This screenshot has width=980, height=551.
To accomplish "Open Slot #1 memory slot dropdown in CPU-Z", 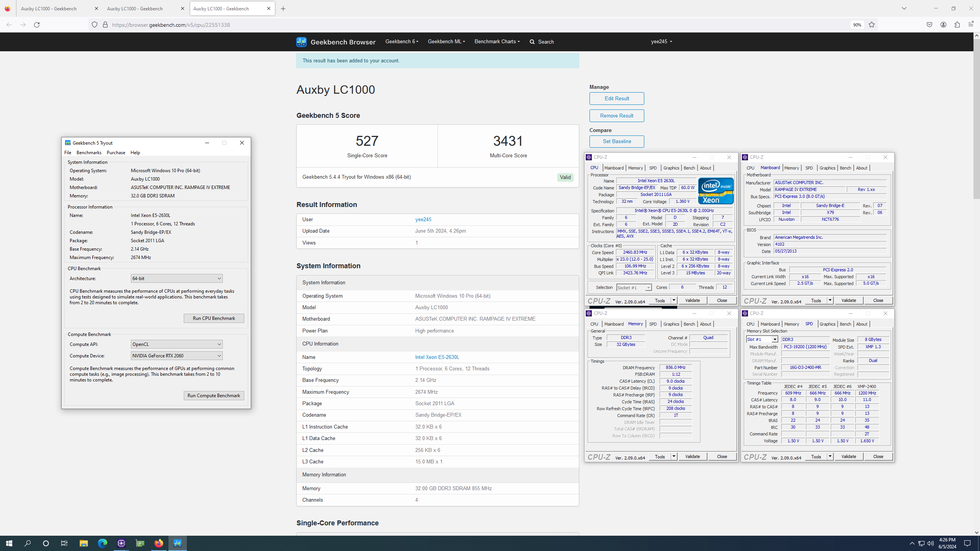I will (762, 339).
